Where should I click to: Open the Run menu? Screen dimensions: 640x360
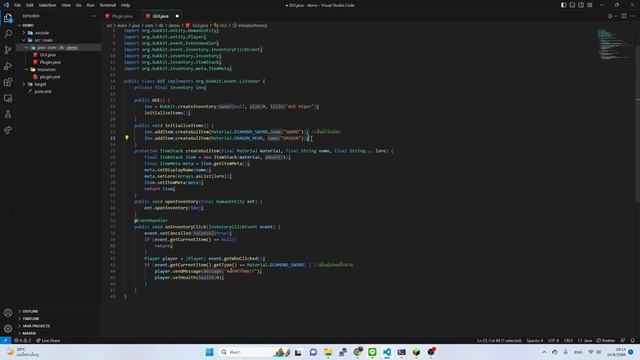[x=91, y=5]
